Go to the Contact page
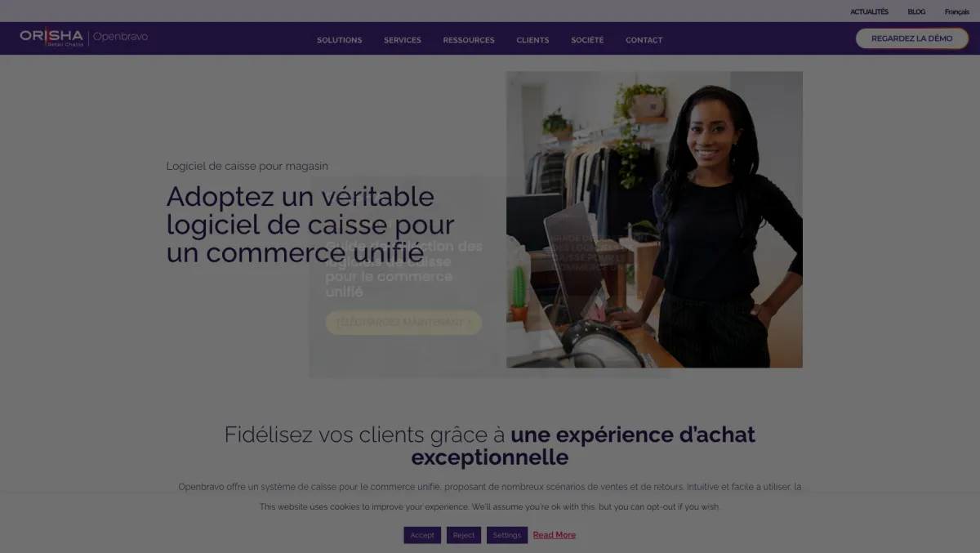This screenshot has height=553, width=980. point(644,40)
